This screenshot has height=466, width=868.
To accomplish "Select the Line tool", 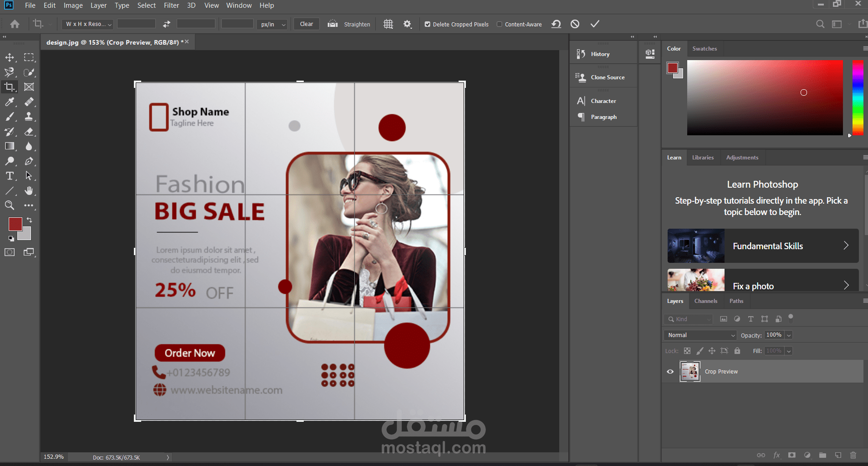I will (x=10, y=191).
